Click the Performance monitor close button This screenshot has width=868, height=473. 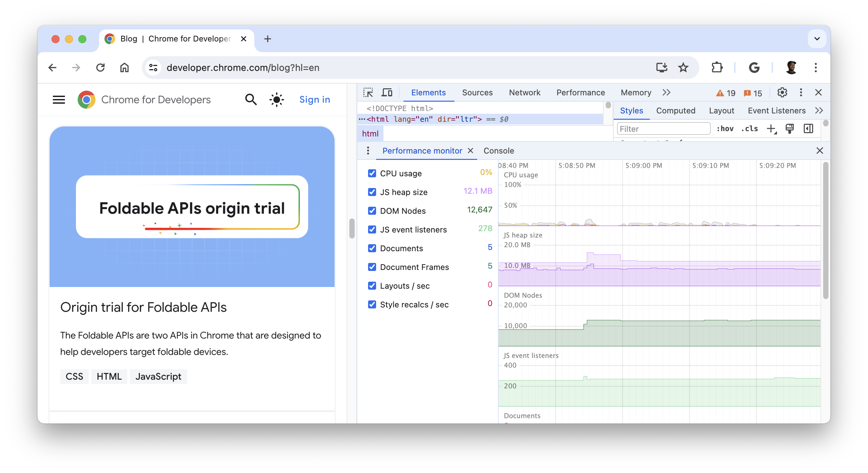[472, 151]
